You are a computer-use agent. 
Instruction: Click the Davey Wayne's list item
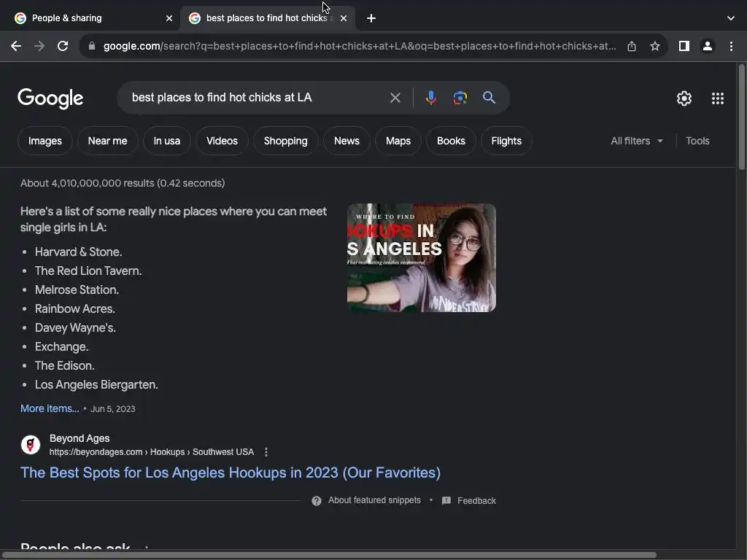tap(75, 328)
